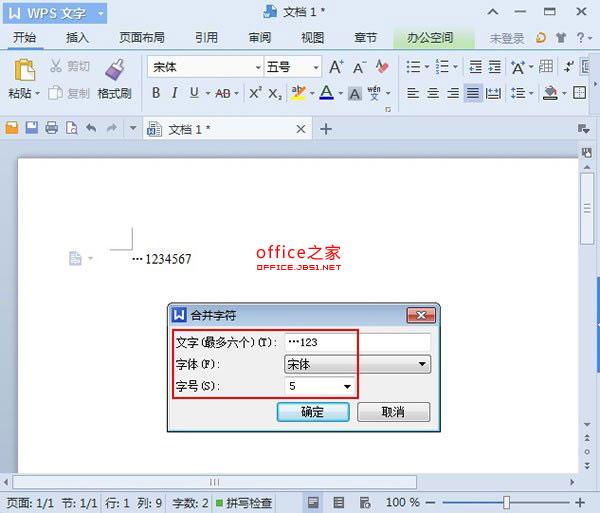Viewport: 600px width, 513px height.
Task: Click the bulleted list icon
Action: (x=413, y=67)
